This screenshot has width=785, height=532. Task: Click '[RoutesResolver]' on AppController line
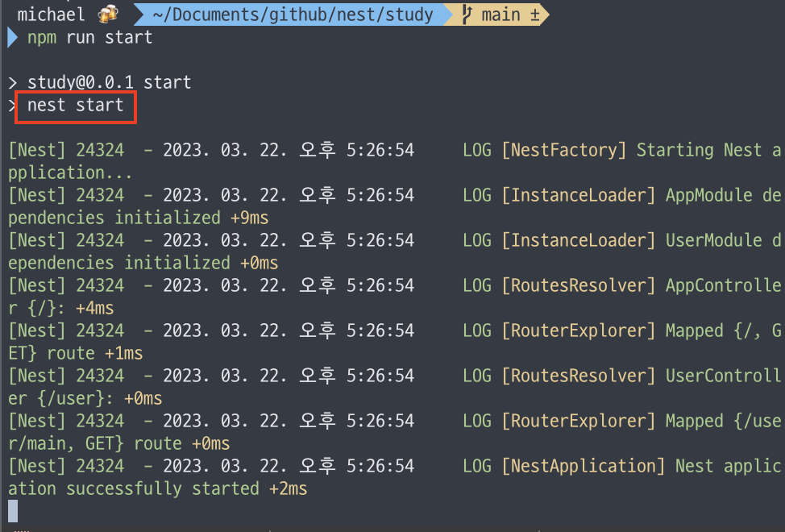[579, 286]
